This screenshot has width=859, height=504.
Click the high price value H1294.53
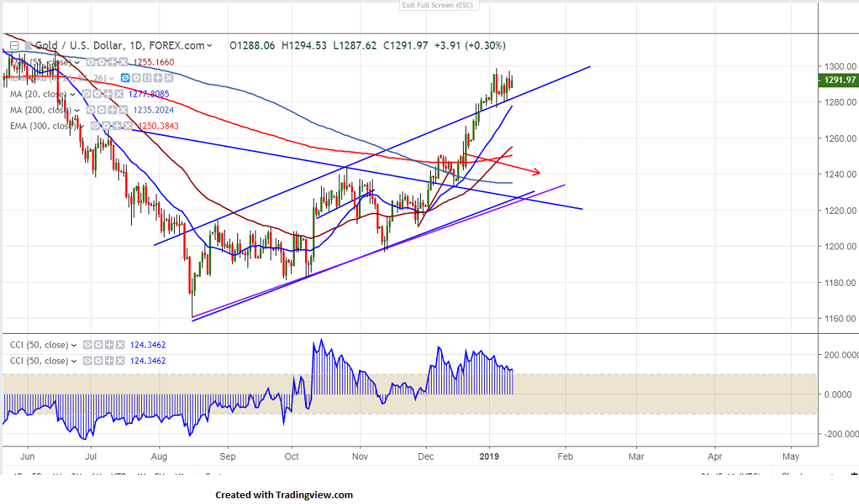coord(304,45)
